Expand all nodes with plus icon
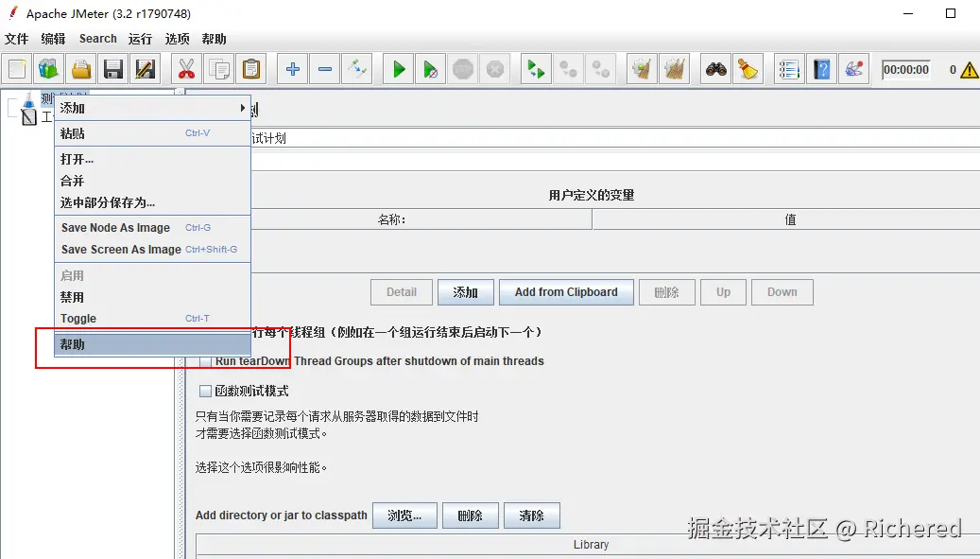 point(293,69)
